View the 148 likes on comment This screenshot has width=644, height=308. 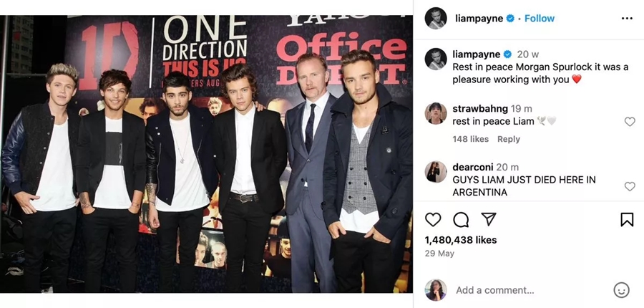(470, 140)
